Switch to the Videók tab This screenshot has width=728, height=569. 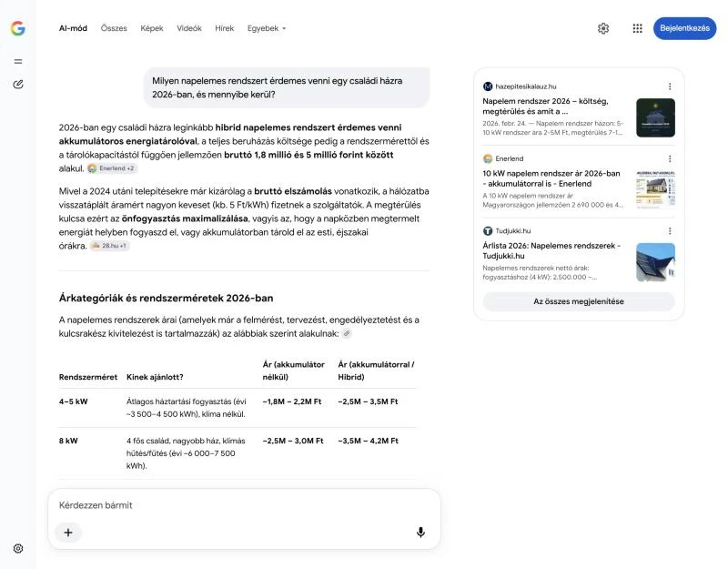click(x=189, y=28)
